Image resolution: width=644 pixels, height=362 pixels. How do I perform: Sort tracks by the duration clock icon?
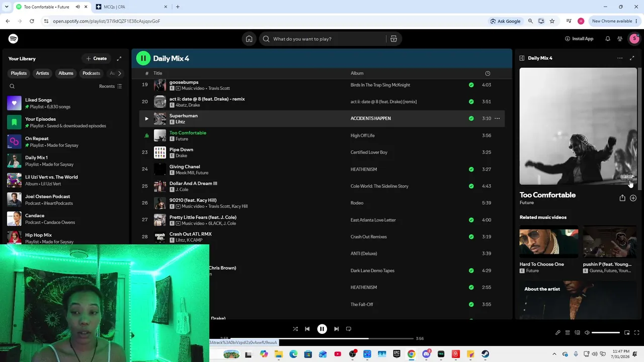pyautogui.click(x=488, y=73)
